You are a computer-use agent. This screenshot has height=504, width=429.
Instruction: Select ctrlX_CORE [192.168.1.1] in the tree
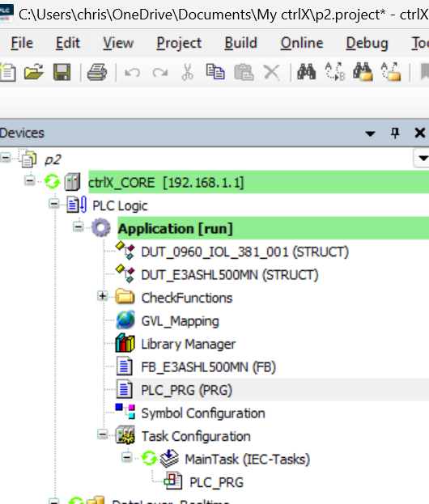point(166,183)
